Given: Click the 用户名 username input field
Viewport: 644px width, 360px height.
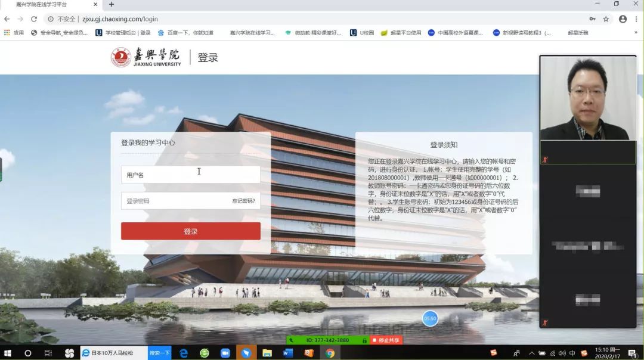Looking at the screenshot, I should 190,175.
